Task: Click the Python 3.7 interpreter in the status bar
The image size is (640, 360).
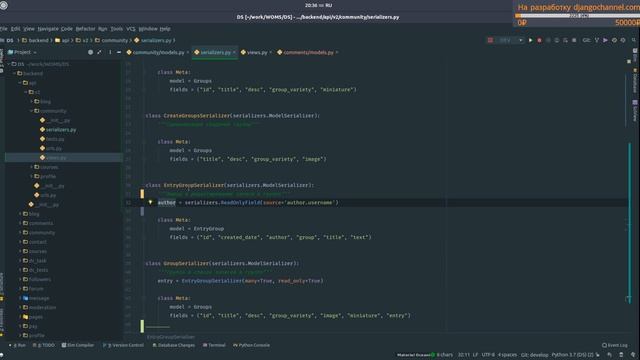Action: point(572,355)
